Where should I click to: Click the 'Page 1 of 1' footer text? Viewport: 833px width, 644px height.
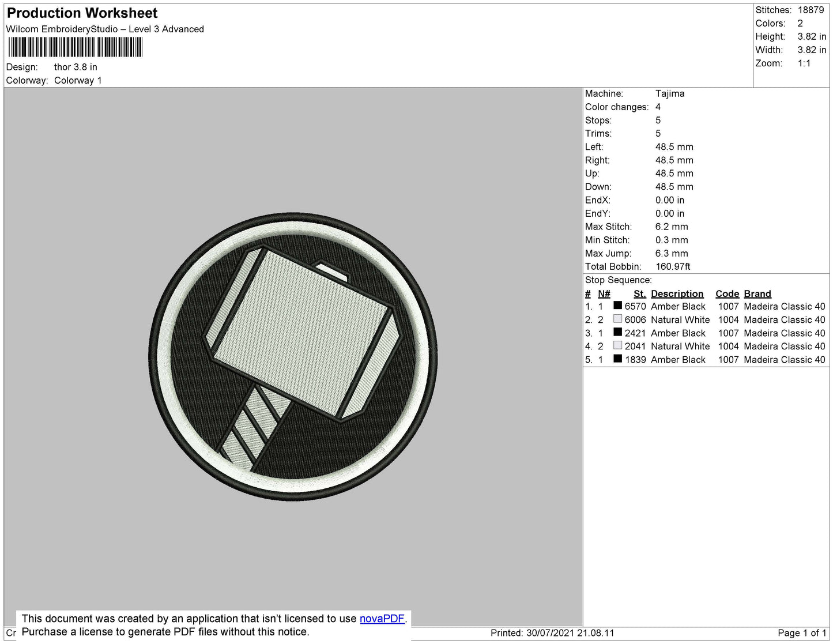[x=802, y=632]
